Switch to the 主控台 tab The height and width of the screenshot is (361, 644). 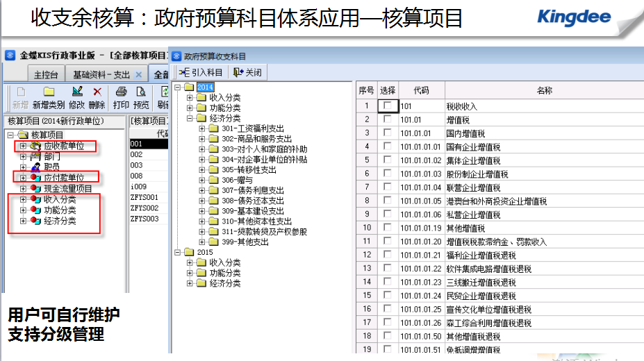pos(46,75)
